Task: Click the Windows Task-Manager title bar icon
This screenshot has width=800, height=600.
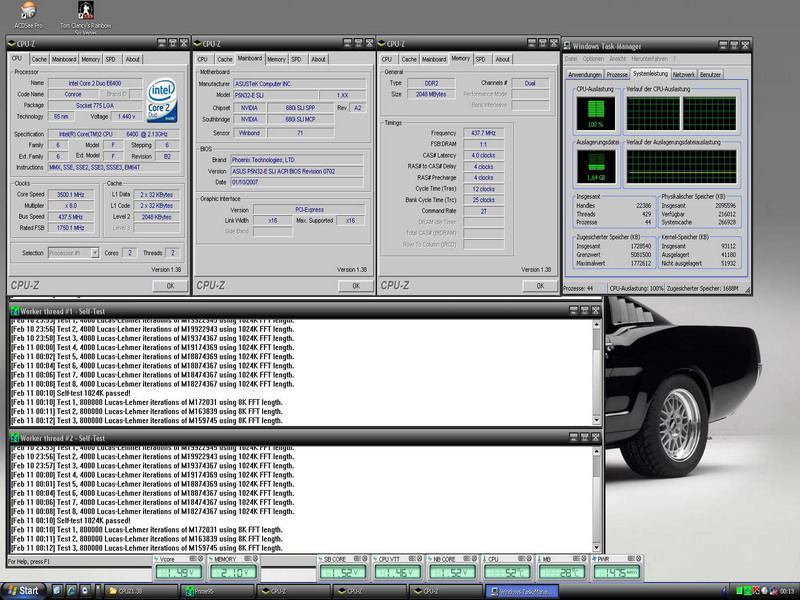Action: pyautogui.click(x=567, y=45)
